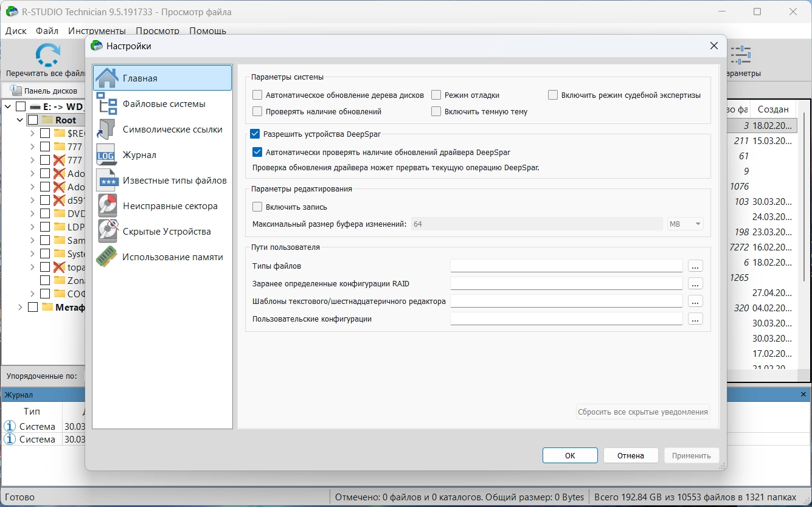Image resolution: width=812 pixels, height=507 pixels.
Task: Close the Настройки dialog
Action: point(714,46)
